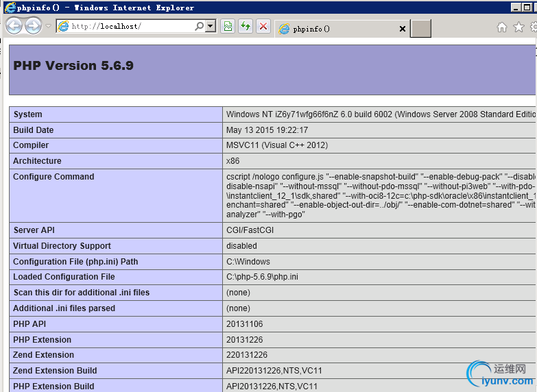The image size is (537, 392).
Task: Open Favorites star icon
Action: click(519, 27)
